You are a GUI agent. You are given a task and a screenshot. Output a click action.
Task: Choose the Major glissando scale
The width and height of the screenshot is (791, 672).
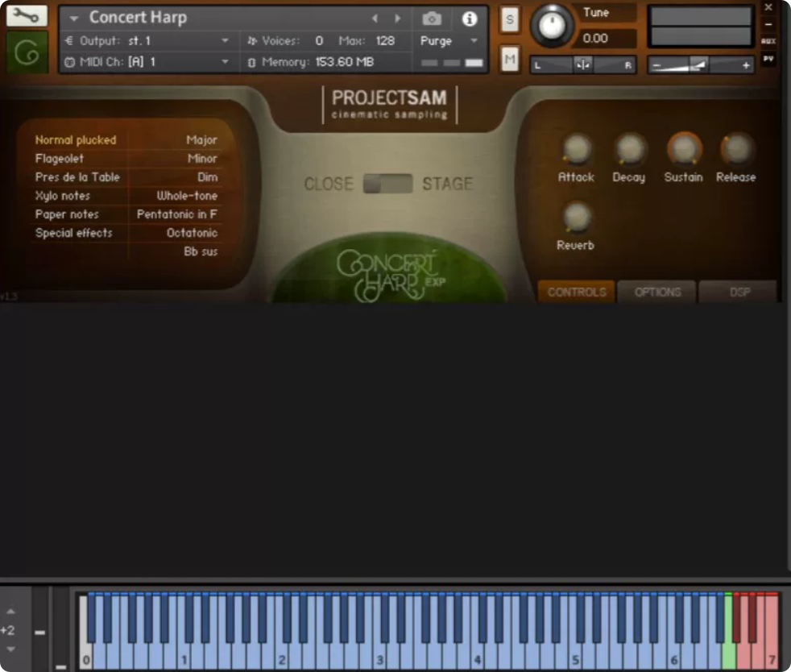click(201, 140)
